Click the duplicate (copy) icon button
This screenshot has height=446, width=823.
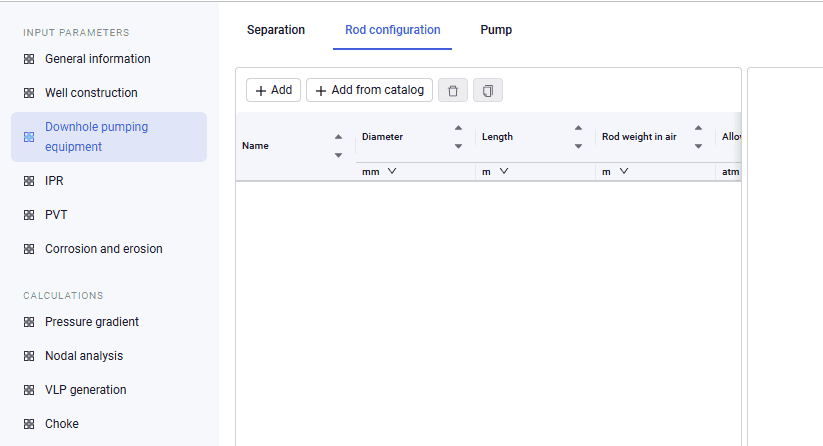pyautogui.click(x=488, y=90)
